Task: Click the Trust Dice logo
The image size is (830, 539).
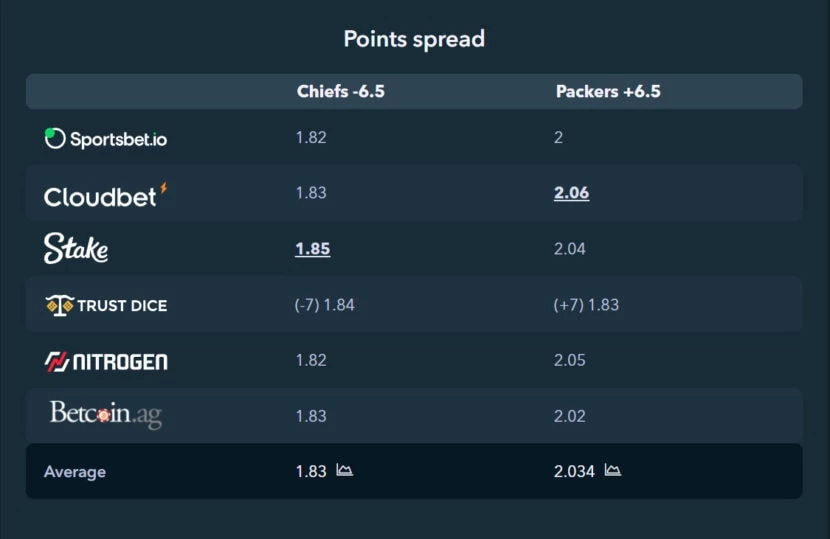Action: point(106,305)
